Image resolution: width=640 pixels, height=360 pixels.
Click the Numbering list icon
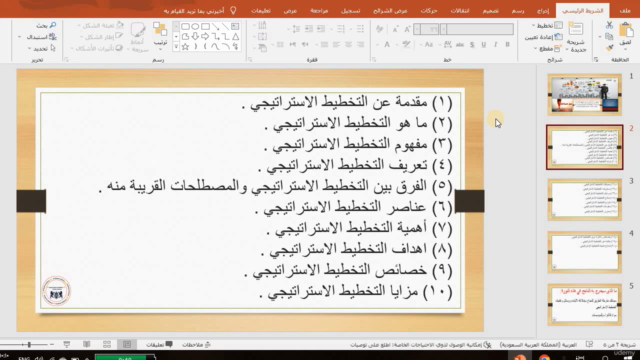341,29
